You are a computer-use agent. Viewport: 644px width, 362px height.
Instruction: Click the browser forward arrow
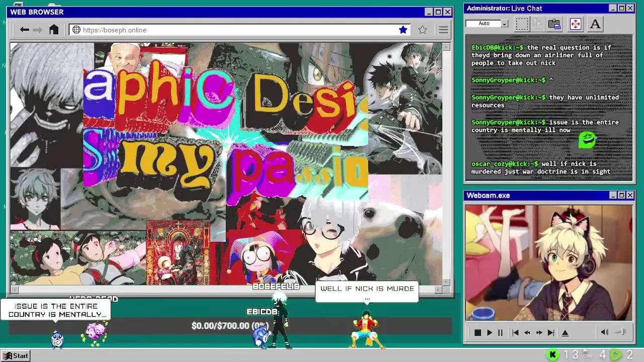pos(38,30)
